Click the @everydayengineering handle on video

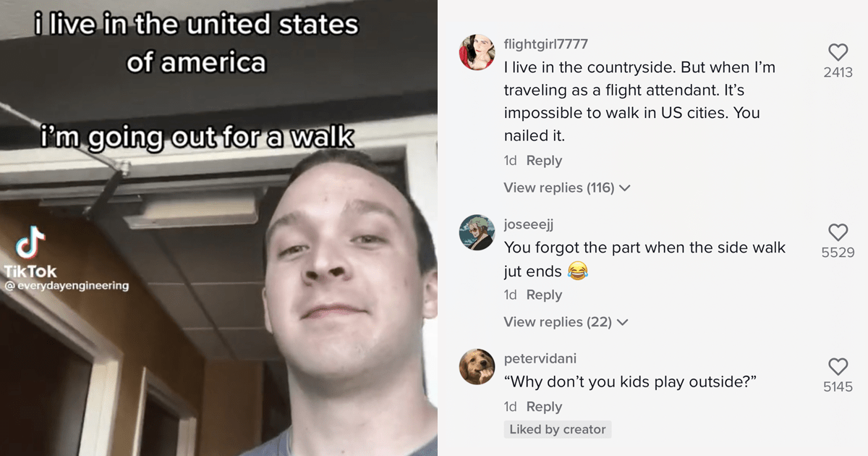click(x=67, y=286)
